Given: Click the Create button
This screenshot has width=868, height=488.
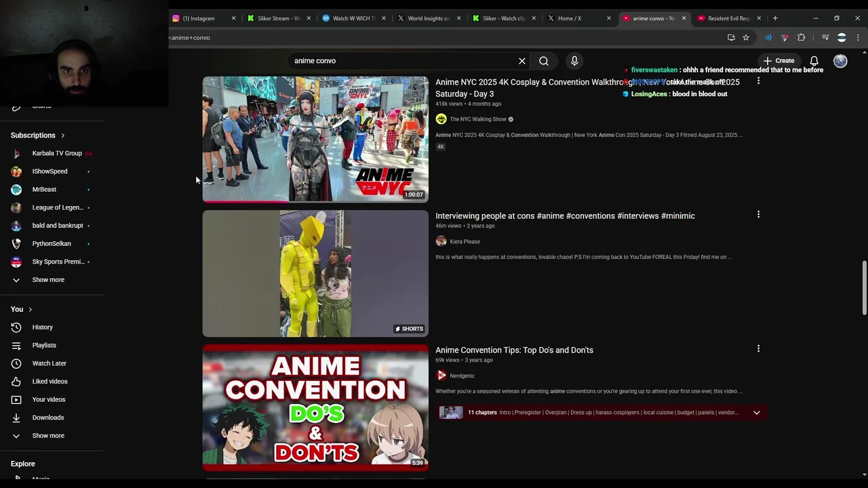Looking at the screenshot, I should (x=779, y=61).
